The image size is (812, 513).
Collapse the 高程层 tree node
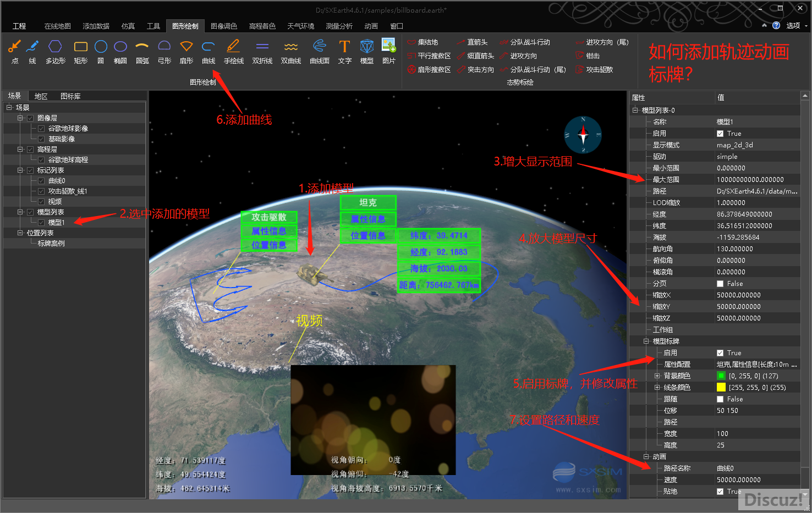coord(20,150)
